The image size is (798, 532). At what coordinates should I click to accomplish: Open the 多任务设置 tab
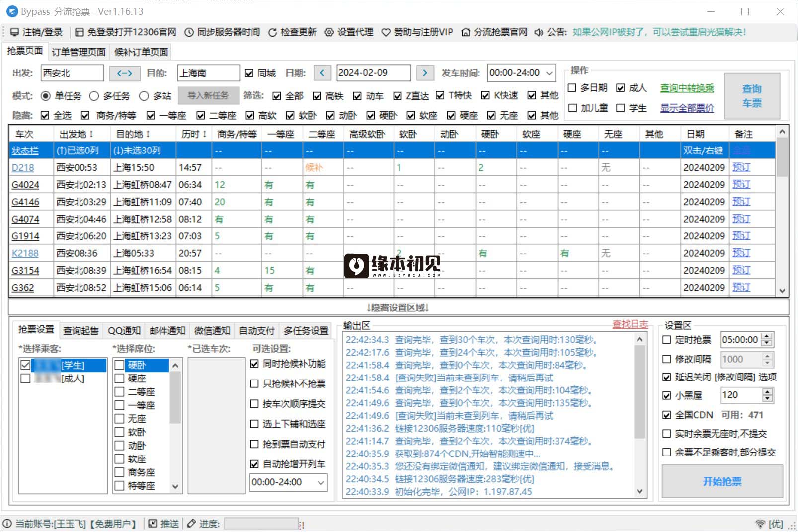click(306, 331)
